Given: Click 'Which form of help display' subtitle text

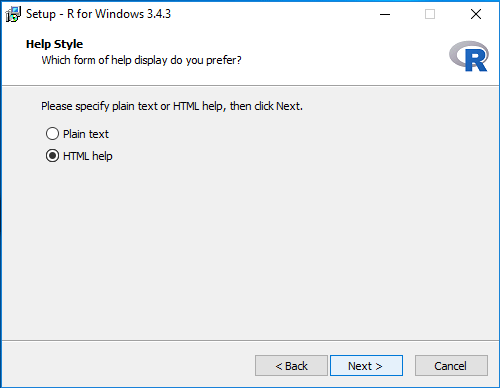Looking at the screenshot, I should [x=141, y=60].
